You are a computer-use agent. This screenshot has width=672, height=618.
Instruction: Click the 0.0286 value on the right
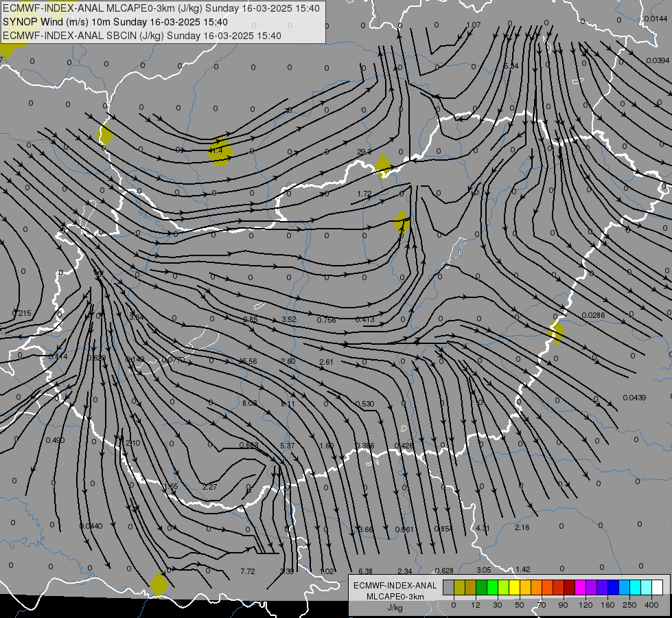point(593,316)
